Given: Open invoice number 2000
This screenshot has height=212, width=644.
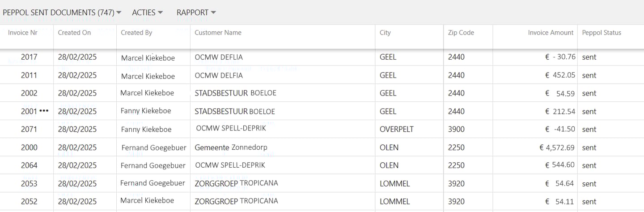Looking at the screenshot, I should click(29, 147).
